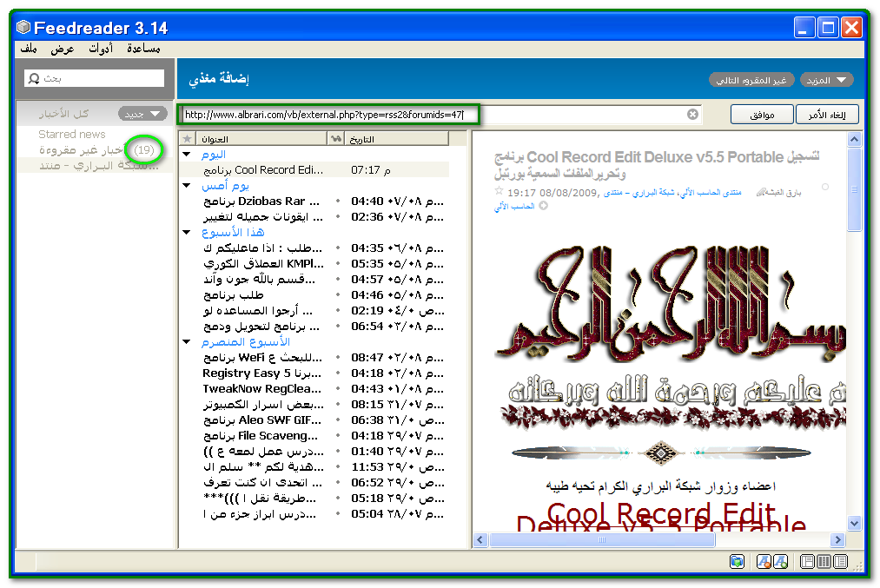Open the منتدى الحاسب الآلي feed link
880x588 pixels.
pos(711,193)
